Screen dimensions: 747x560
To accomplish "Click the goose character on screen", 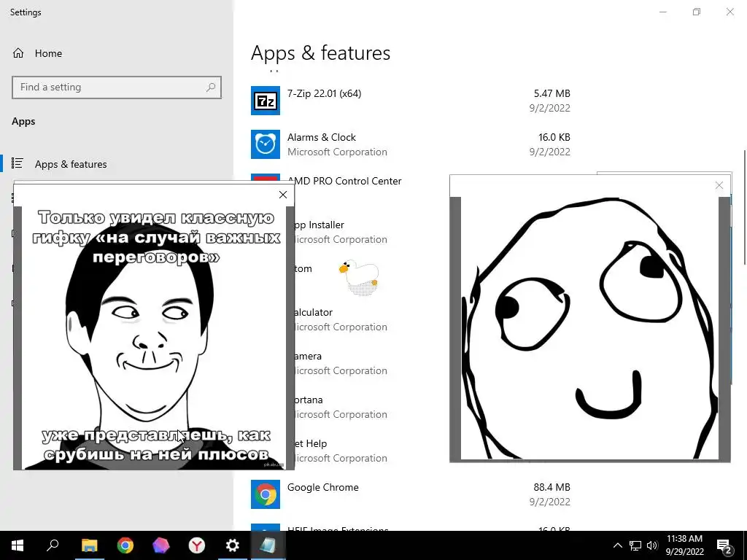I will pyautogui.click(x=360, y=278).
